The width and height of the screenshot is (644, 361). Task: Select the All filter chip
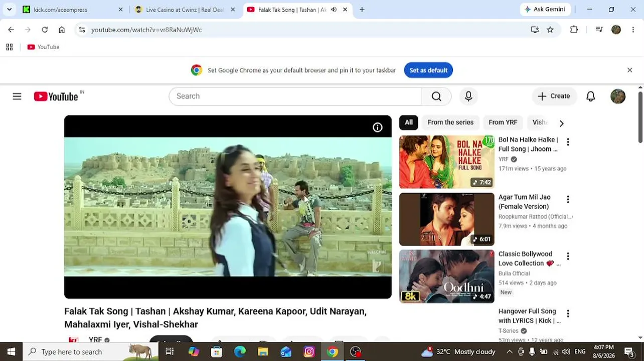pos(409,122)
